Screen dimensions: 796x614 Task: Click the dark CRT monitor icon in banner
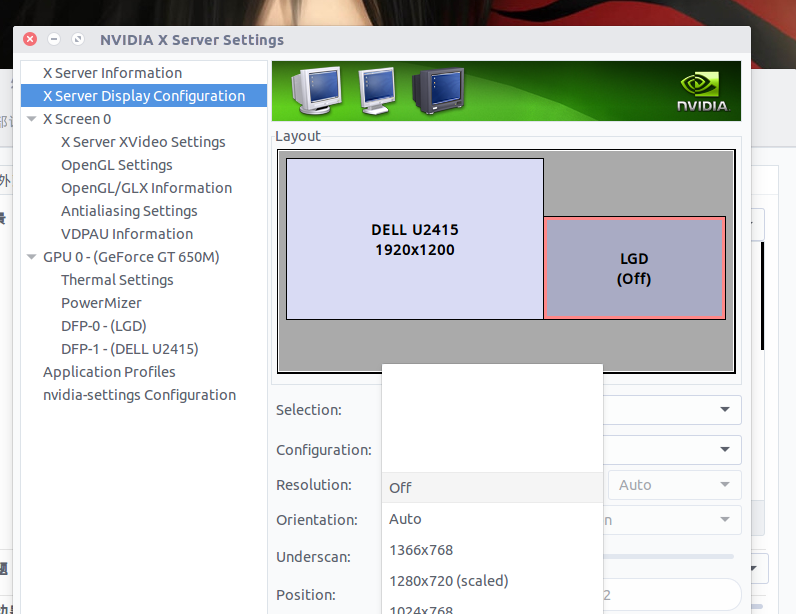pyautogui.click(x=438, y=90)
